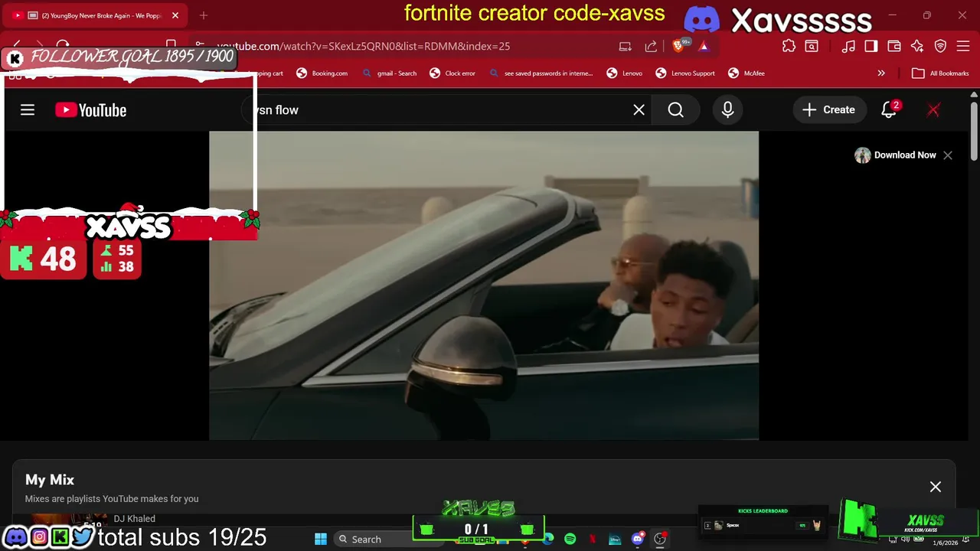Open OBS Studio from the taskbar
The height and width of the screenshot is (551, 980).
click(659, 540)
